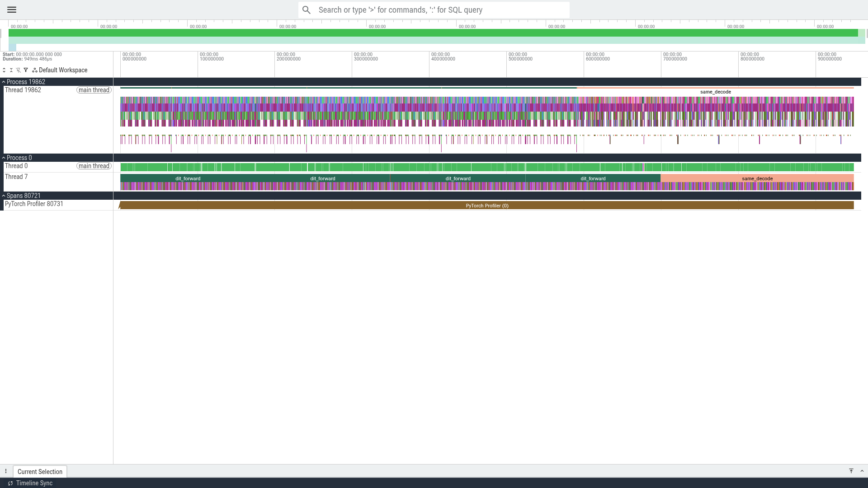Screen dimensions: 868x488
Task: Move details panel to top icon
Action: (x=851, y=471)
